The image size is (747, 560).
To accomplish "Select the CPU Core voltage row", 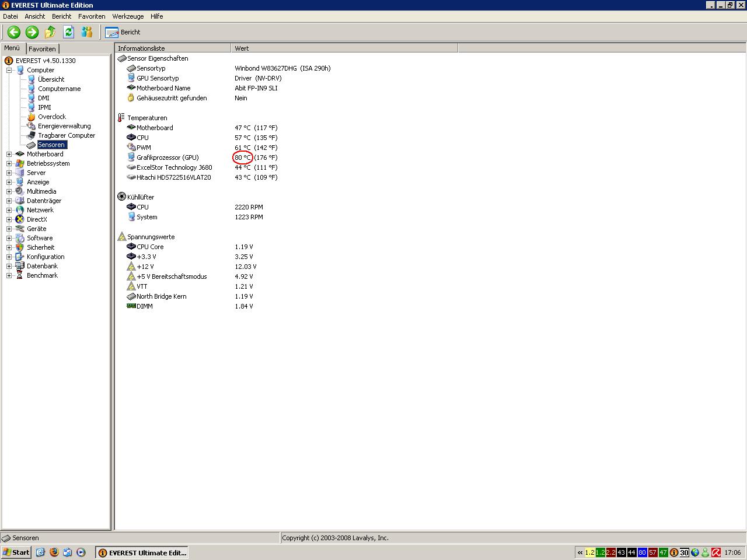I will tap(190, 247).
